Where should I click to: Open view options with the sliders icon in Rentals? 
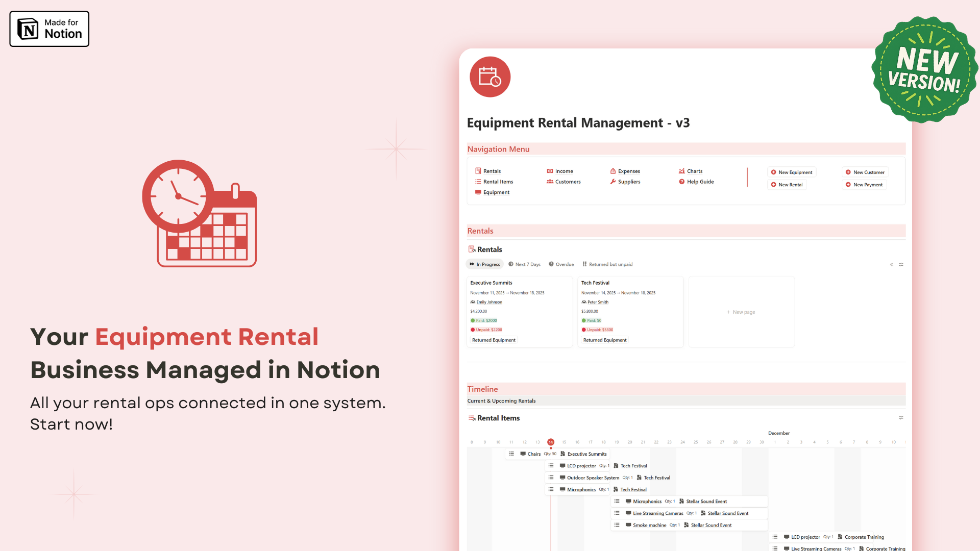(x=901, y=264)
